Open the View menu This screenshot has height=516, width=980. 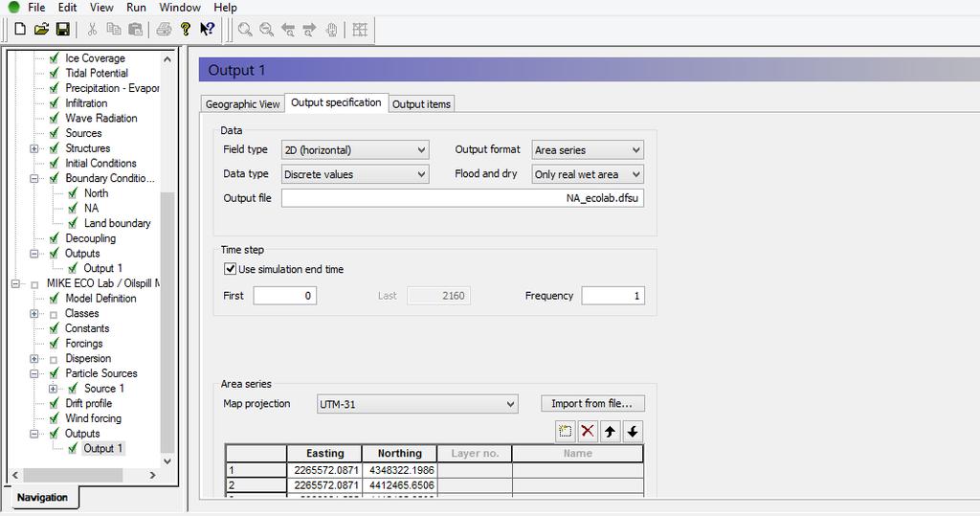[x=101, y=8]
